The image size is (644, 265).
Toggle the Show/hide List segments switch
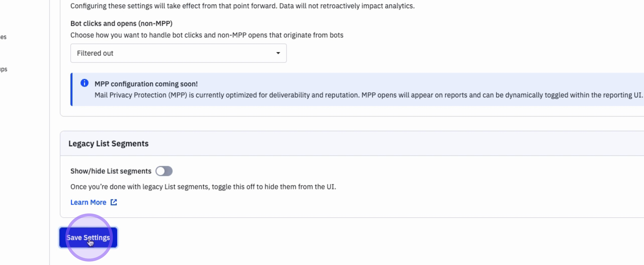point(164,171)
